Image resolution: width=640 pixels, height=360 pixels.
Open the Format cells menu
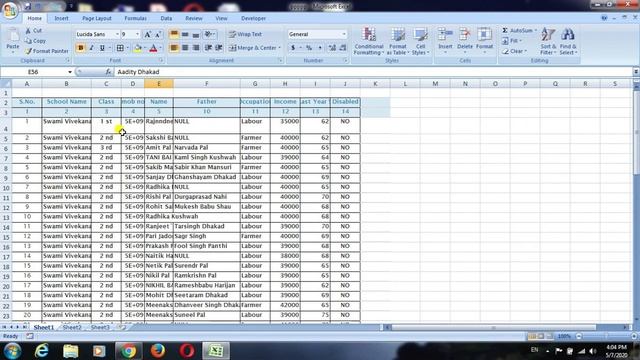[x=484, y=40]
